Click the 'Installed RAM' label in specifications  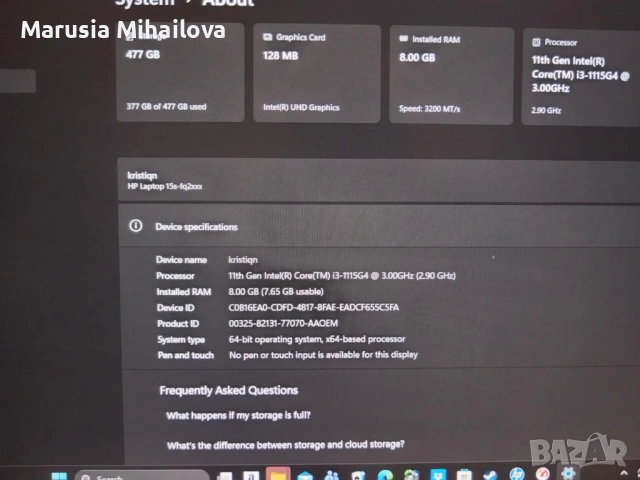pos(184,292)
